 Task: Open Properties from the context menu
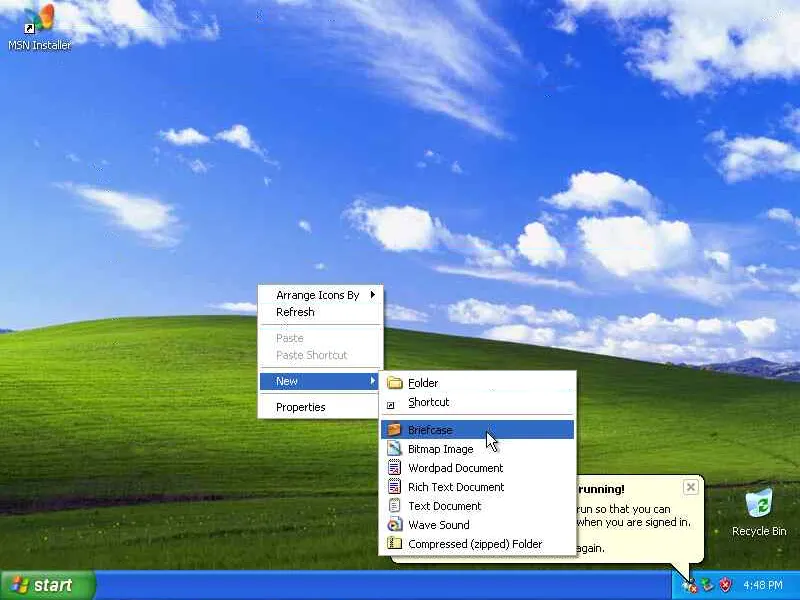coord(320,407)
